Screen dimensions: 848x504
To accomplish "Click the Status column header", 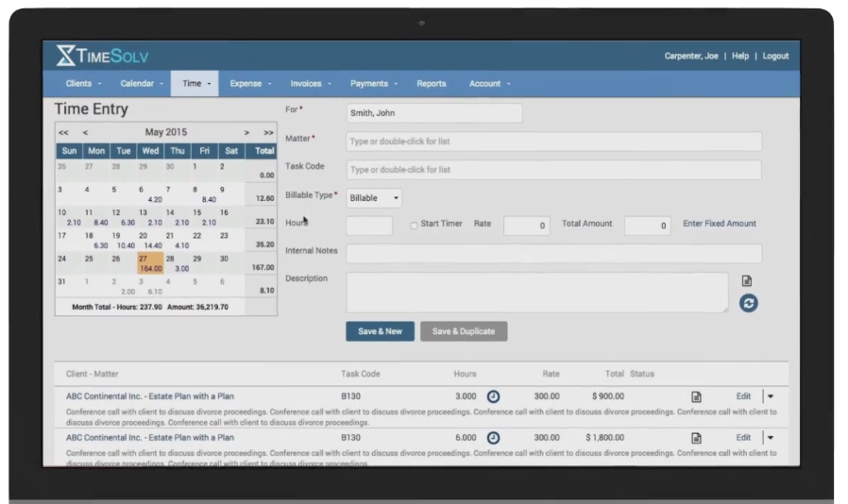I will [642, 374].
